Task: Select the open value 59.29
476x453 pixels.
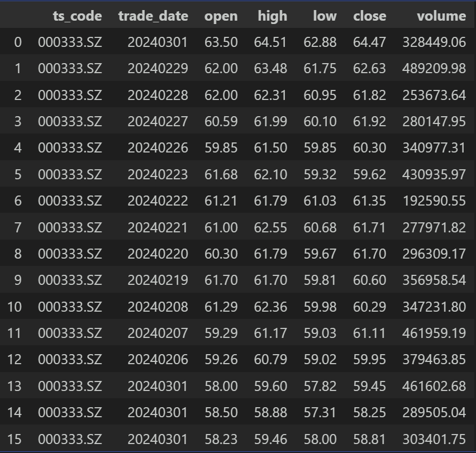Action: click(221, 333)
